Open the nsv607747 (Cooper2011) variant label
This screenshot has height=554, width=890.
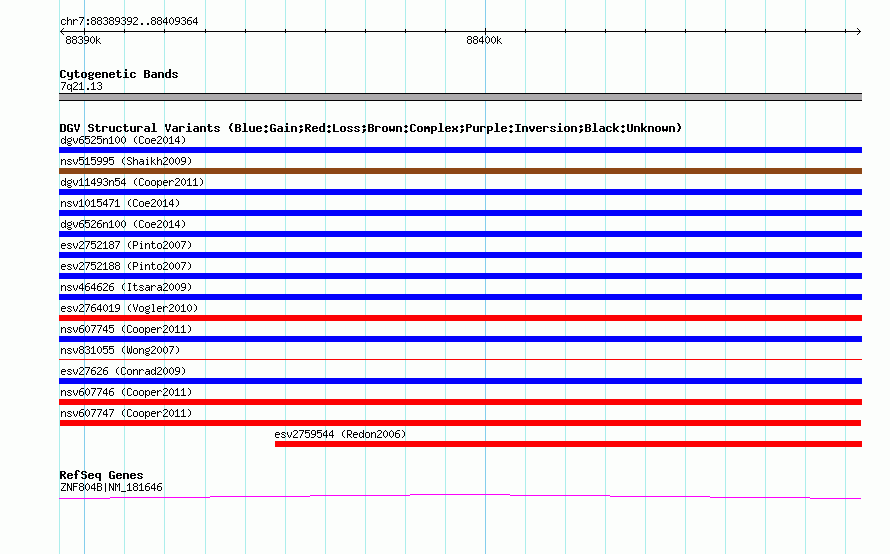point(126,413)
